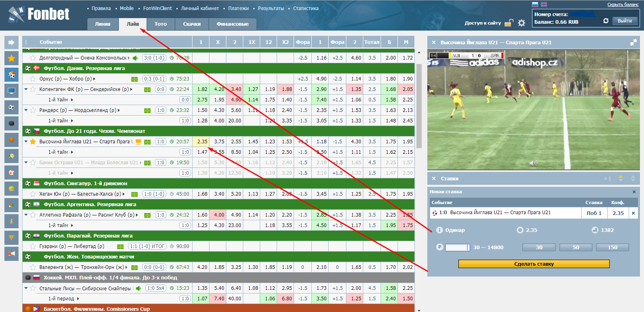Open the site access lock icon

point(509,23)
